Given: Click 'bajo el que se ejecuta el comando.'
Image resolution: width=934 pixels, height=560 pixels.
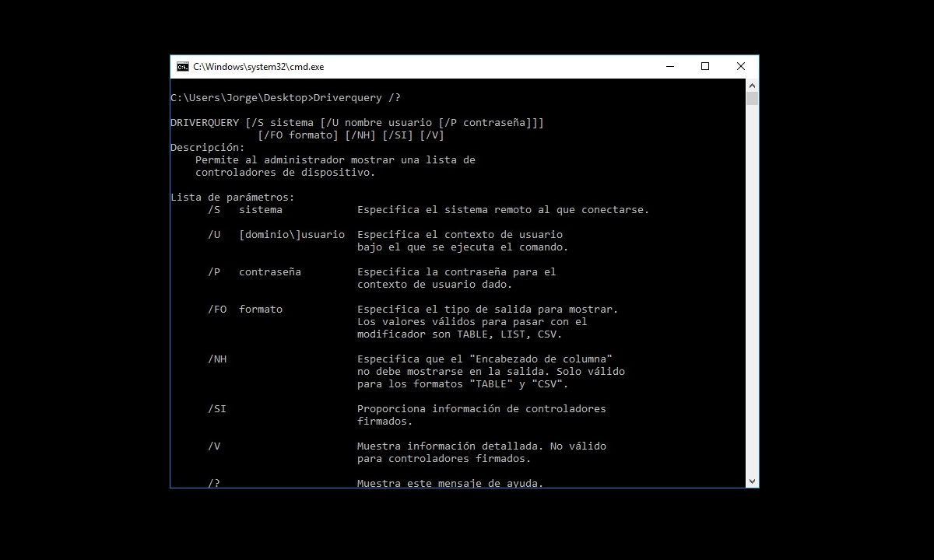Looking at the screenshot, I should (463, 247).
